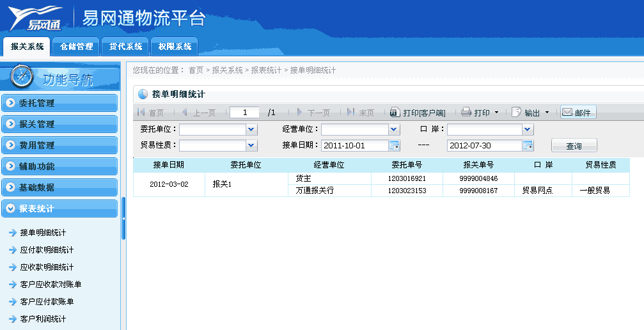Click the 接单日期 column header
The image size is (644, 330).
pyautogui.click(x=169, y=165)
